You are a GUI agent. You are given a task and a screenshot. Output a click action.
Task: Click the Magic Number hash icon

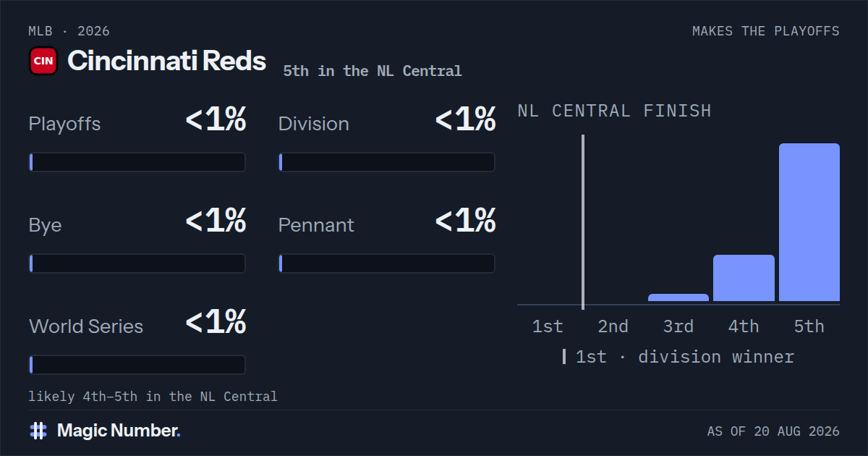tap(38, 431)
